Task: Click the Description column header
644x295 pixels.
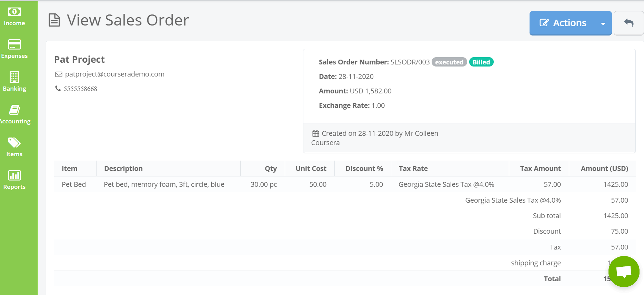Action: [x=123, y=169]
